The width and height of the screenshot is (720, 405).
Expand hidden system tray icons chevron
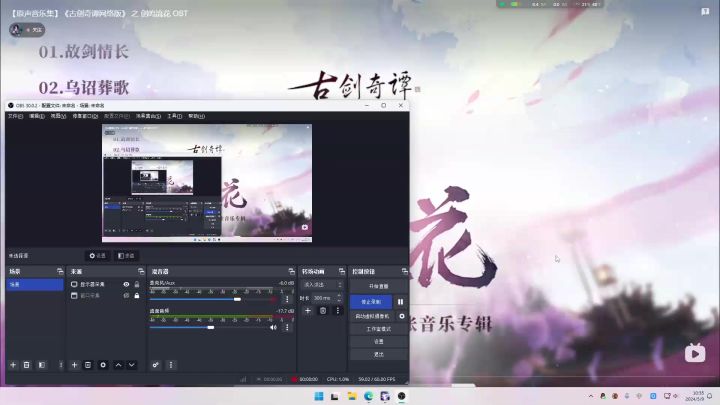tap(591, 396)
